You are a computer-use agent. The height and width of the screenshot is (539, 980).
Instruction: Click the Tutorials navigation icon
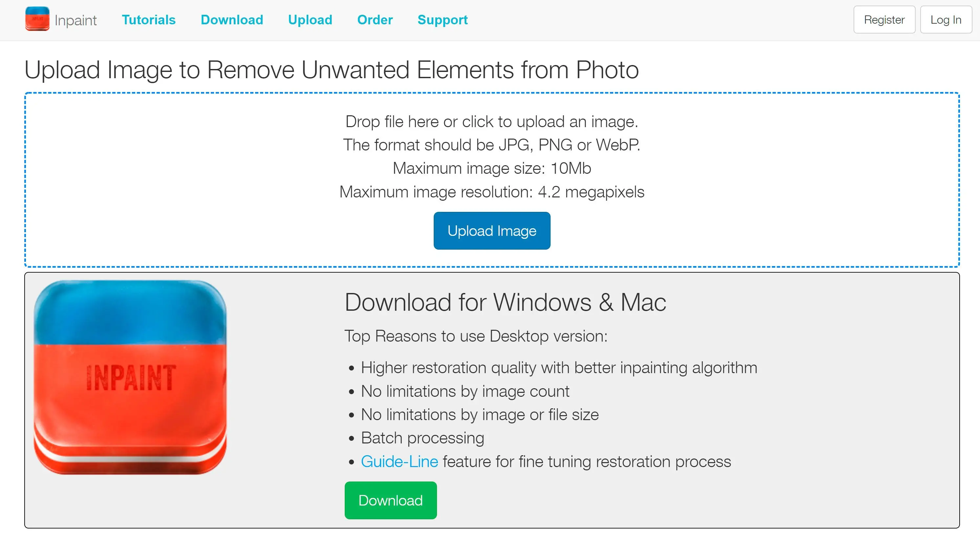[x=148, y=20]
